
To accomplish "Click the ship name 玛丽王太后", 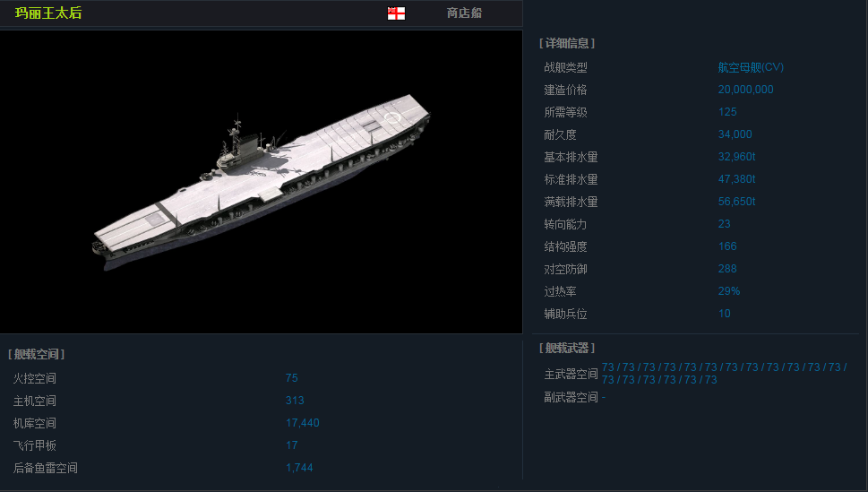I will click(x=48, y=13).
